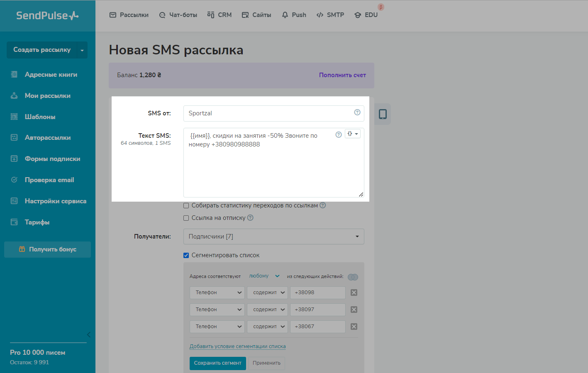Check the unsubscribe link checkbox
The image size is (588, 373).
click(x=186, y=218)
